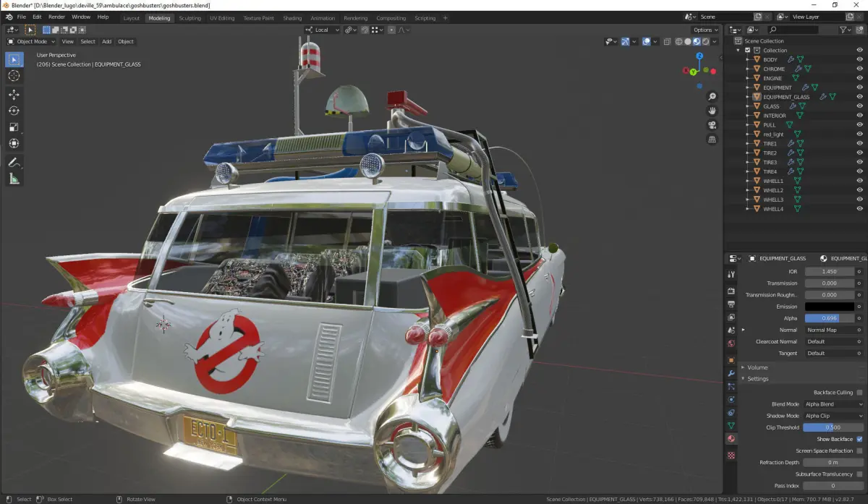Image resolution: width=868 pixels, height=504 pixels.
Task: Open the viewport Select menu
Action: pyautogui.click(x=88, y=41)
